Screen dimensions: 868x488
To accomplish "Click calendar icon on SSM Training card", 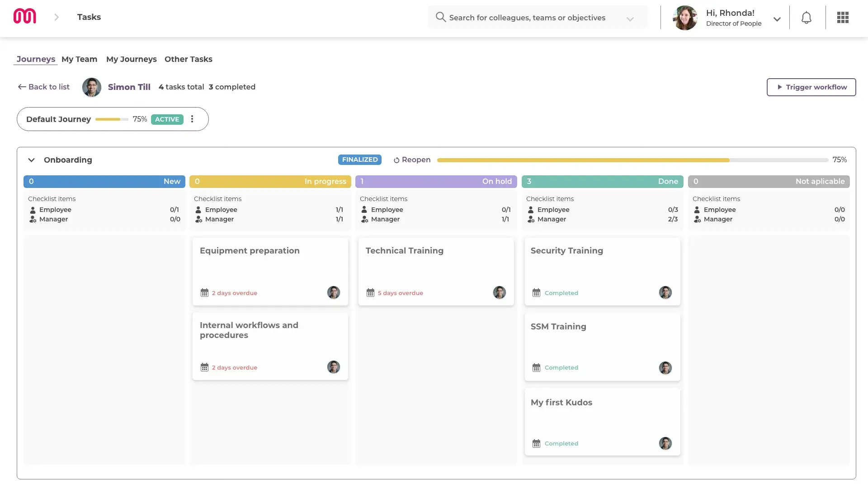I will [536, 368].
